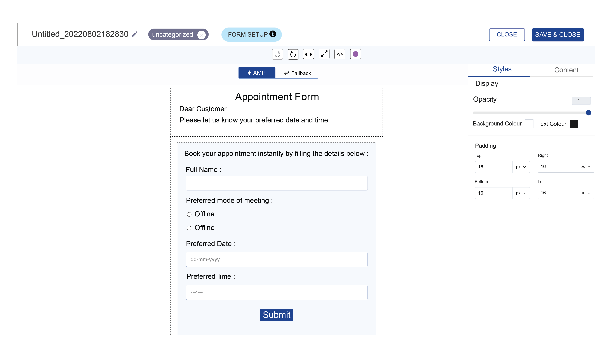Click the redo arrow icon
This screenshot has width=608, height=364.
293,54
